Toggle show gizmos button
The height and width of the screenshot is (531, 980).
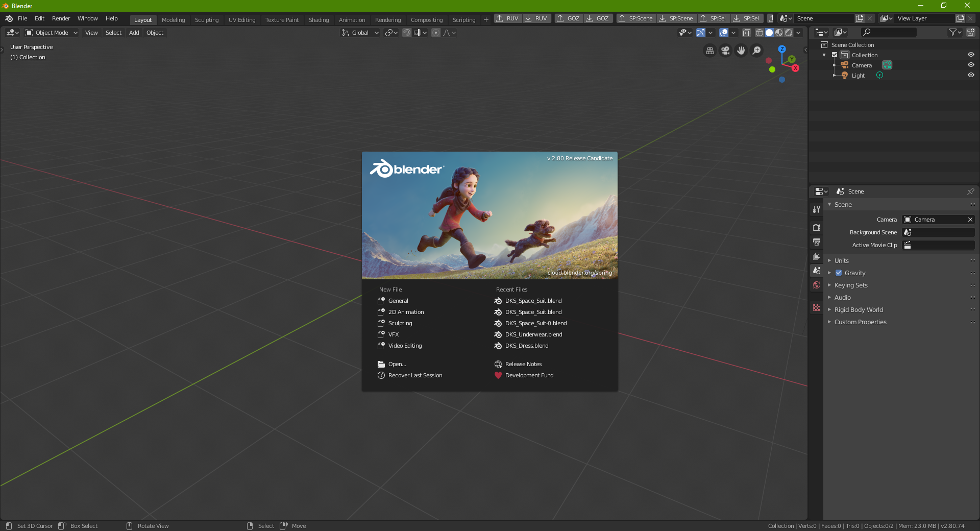tap(701, 33)
